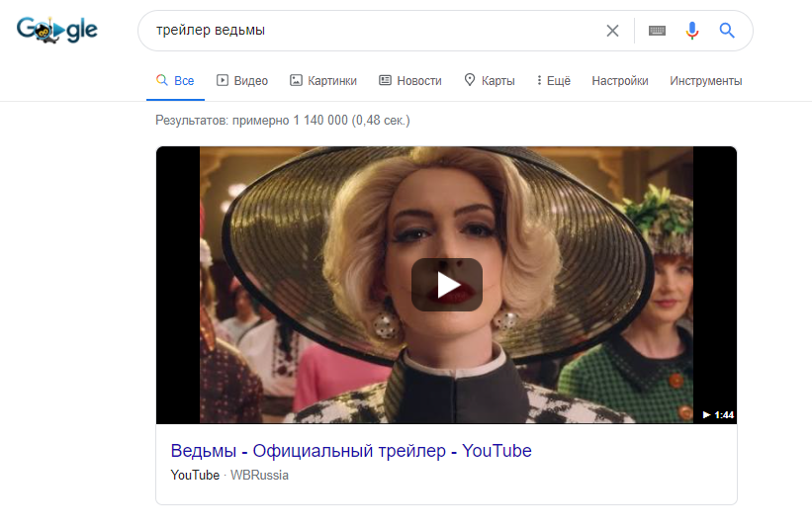Image resolution: width=812 pixels, height=530 pixels.
Task: Click the results count text
Action: (x=283, y=120)
